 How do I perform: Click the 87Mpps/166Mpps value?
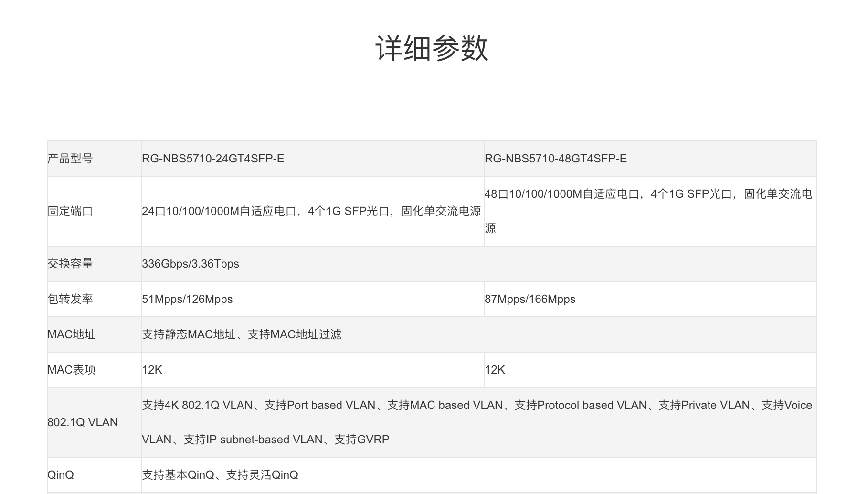tap(530, 299)
